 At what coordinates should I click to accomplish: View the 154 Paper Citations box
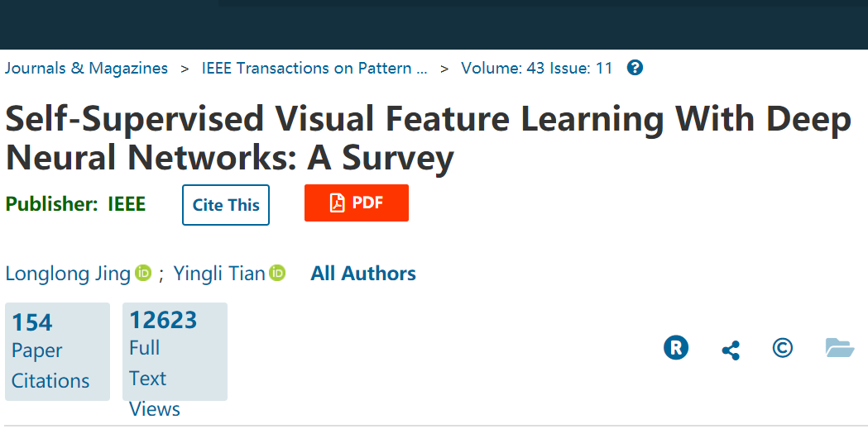click(x=58, y=351)
